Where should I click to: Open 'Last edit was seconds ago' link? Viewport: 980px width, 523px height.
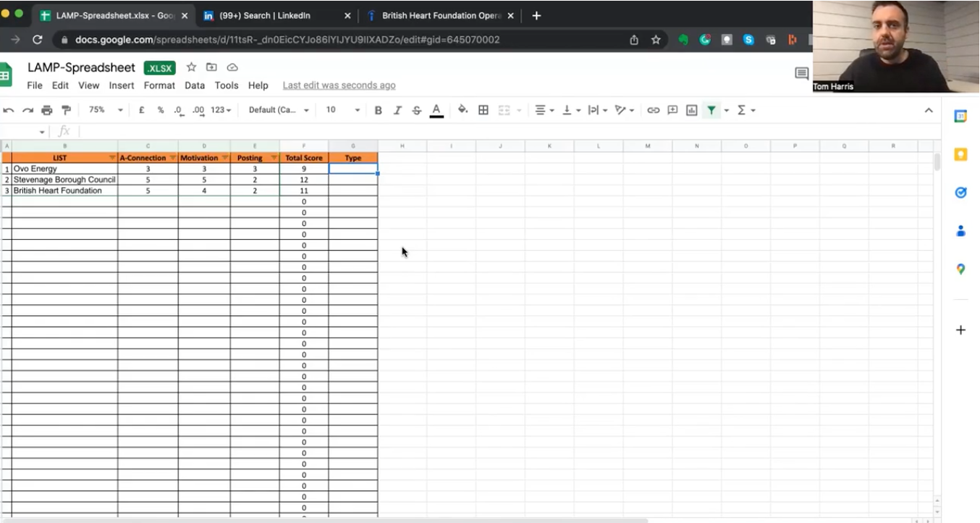point(339,85)
